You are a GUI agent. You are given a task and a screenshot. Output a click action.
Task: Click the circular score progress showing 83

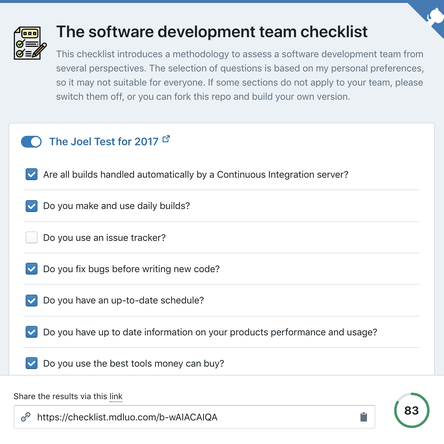point(412,410)
